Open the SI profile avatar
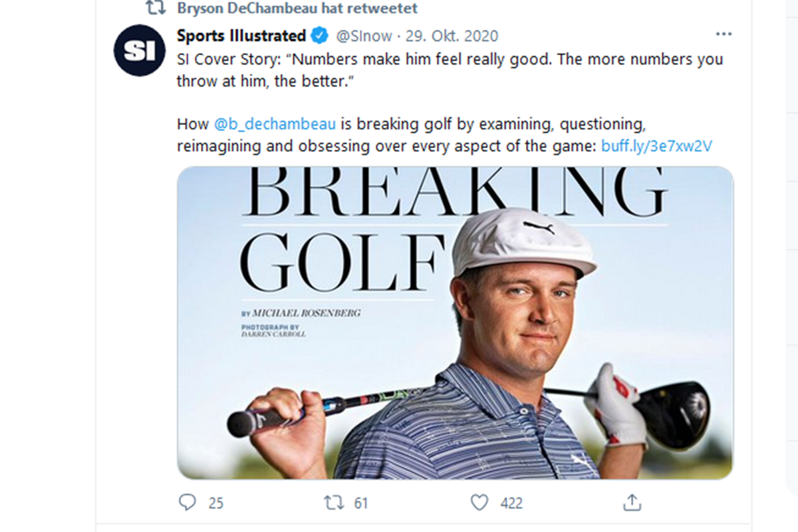Screen dimensions: 798x532 [139, 50]
